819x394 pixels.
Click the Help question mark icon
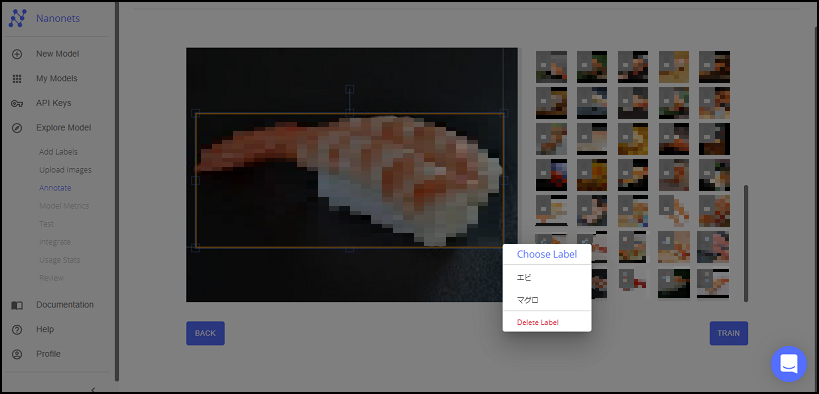[17, 330]
